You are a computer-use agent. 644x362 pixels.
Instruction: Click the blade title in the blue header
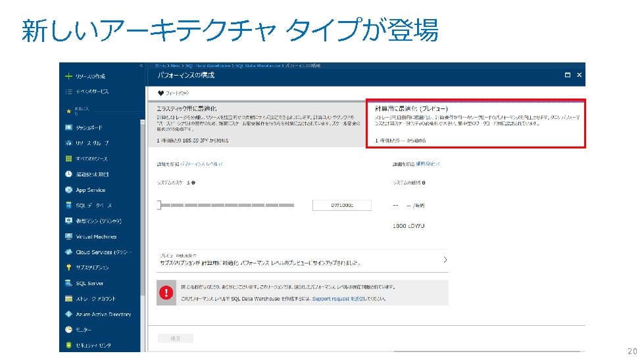pos(186,75)
